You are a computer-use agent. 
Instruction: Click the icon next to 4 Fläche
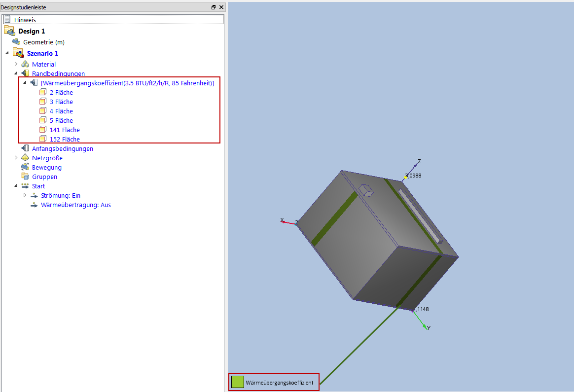(x=43, y=111)
